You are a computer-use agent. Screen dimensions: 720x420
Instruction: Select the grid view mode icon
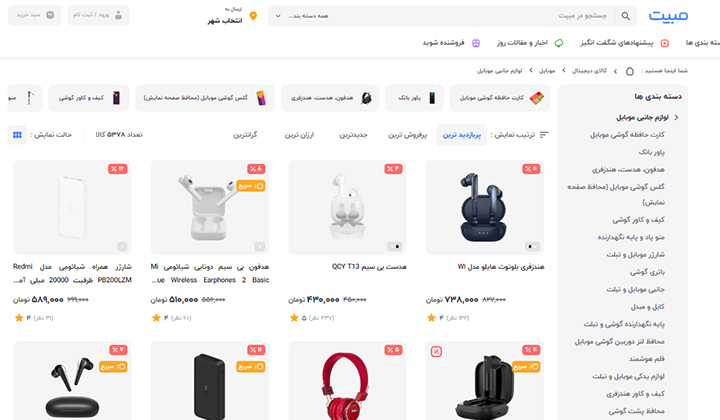point(17,135)
